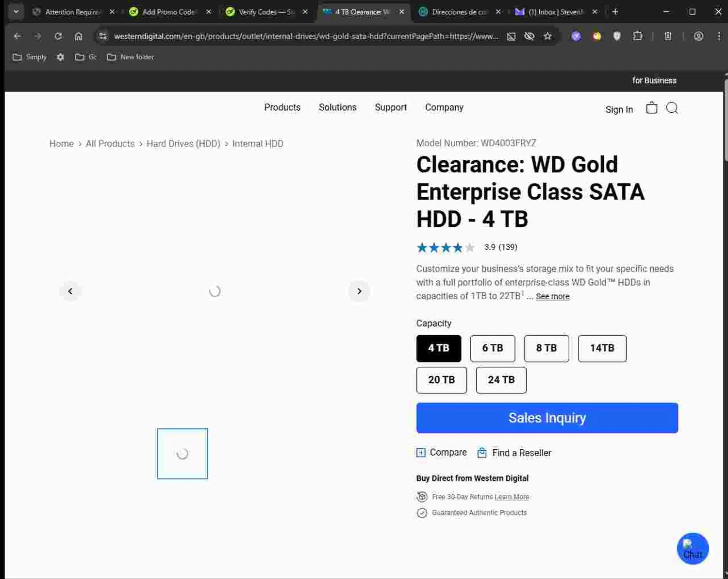Viewport: 728px width, 579px height.
Task: Open the tab search dropdown arrow
Action: [x=16, y=12]
